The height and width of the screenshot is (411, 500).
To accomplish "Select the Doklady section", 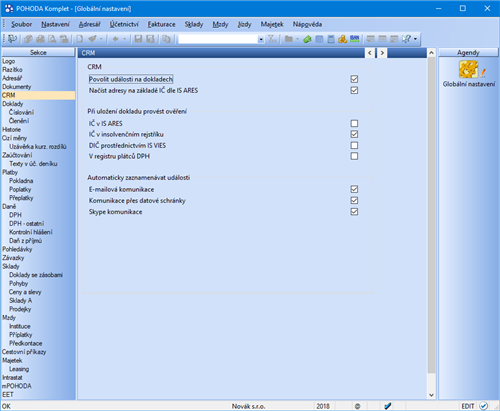I will (13, 104).
